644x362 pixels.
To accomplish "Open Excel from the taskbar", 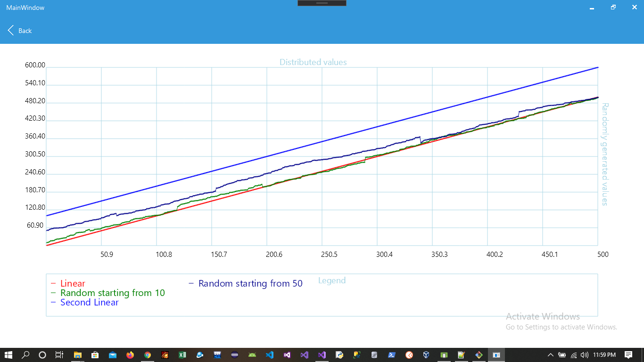I will pos(182,355).
